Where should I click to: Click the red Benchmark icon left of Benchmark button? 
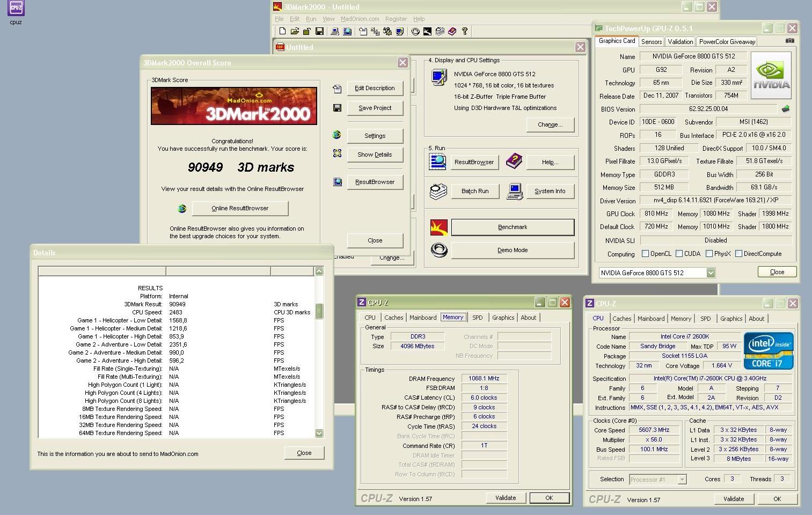coord(438,227)
